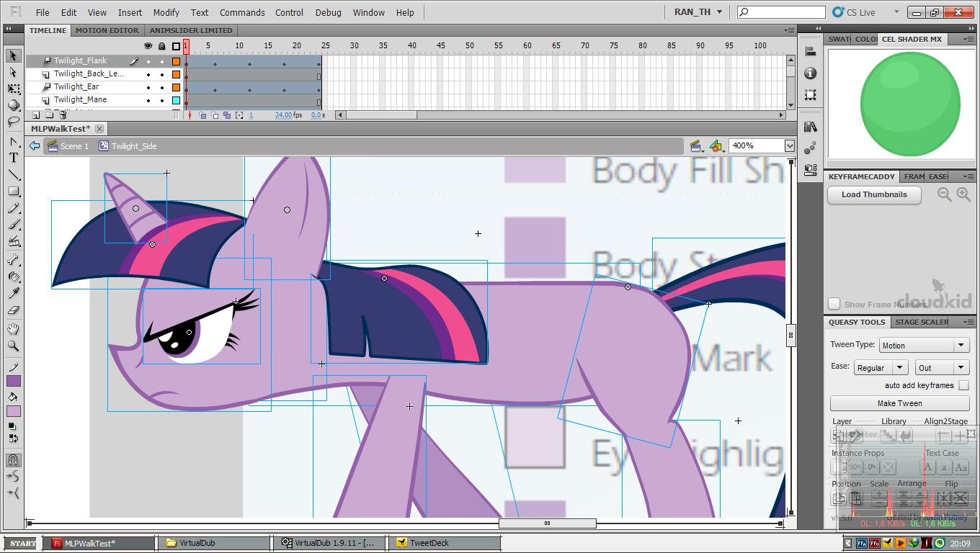Viewport: 980px width, 553px height.
Task: Choose the Line tool
Action: 14,175
